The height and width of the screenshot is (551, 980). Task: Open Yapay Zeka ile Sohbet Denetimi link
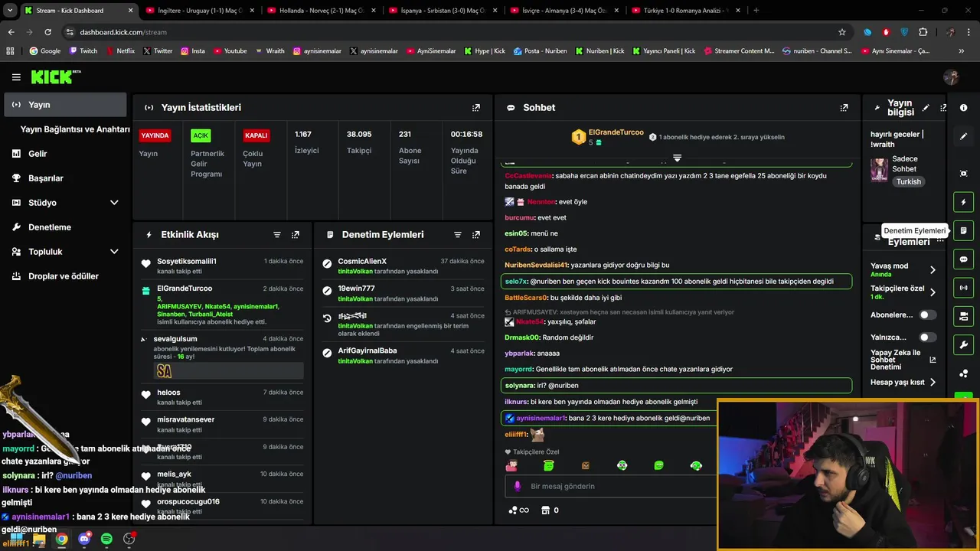point(903,360)
